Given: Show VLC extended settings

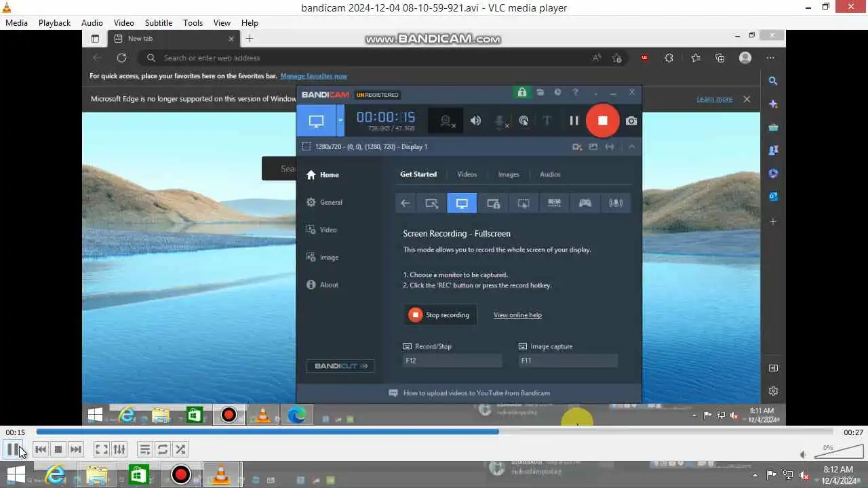Looking at the screenshot, I should click(x=119, y=449).
